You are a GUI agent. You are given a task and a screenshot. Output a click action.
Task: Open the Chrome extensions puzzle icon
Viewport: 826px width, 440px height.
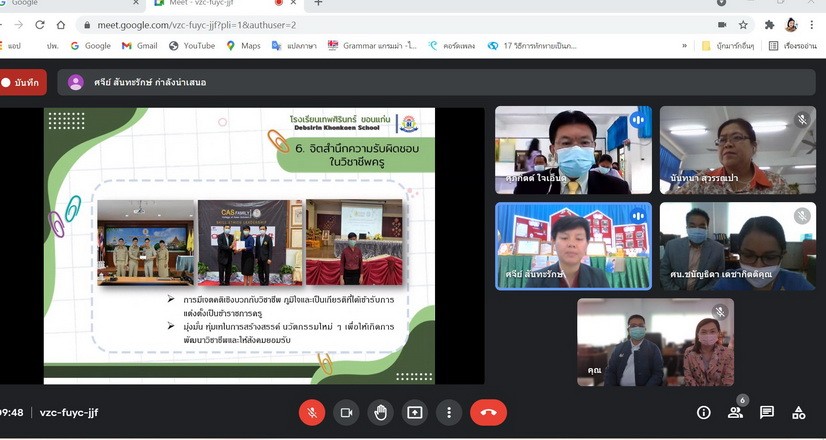point(769,25)
